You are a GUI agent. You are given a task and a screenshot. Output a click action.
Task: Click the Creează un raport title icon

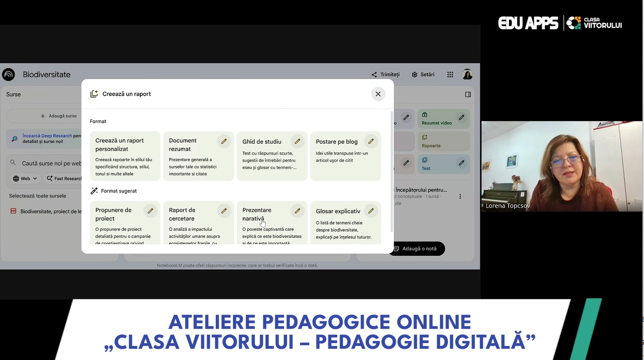coord(94,94)
